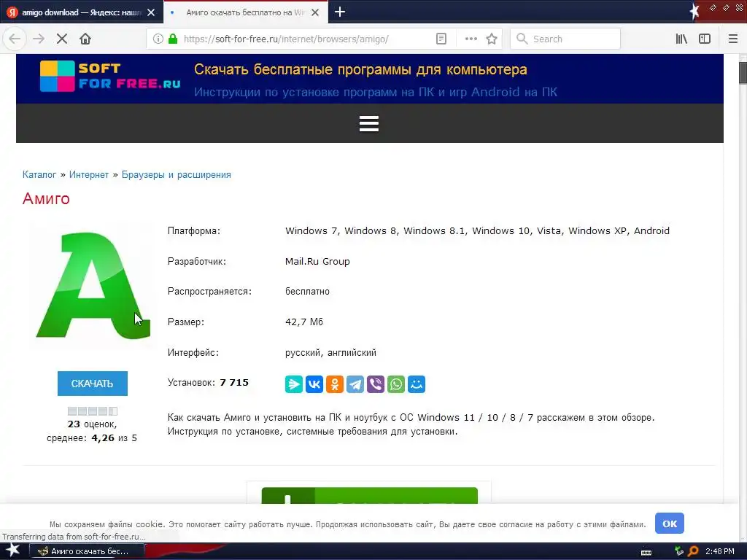Click the Установок 7 715 count
The image size is (747, 560).
coord(208,382)
